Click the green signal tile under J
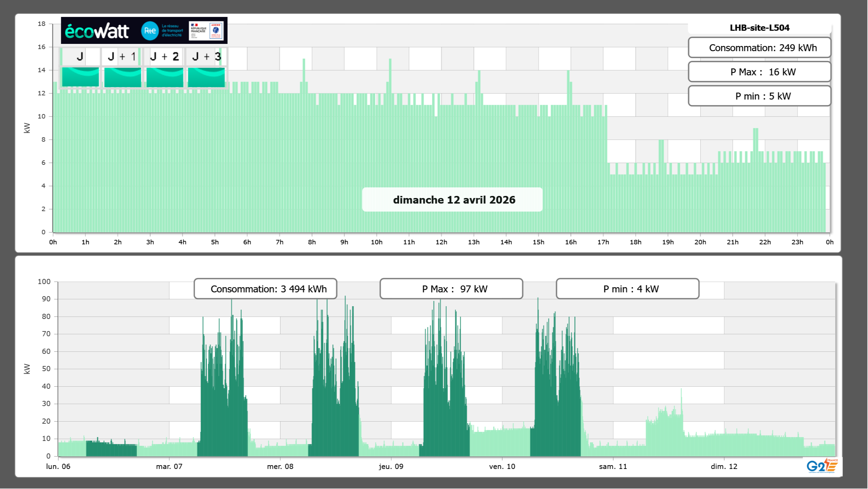 point(80,77)
